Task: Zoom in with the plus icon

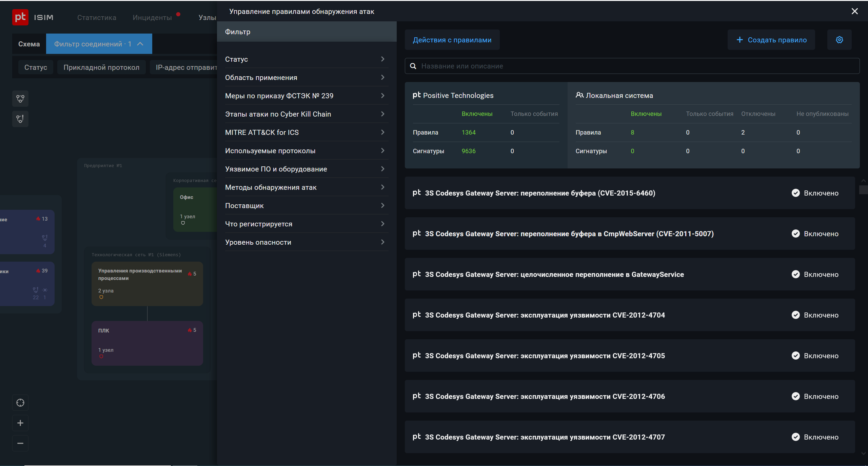Action: pos(20,423)
